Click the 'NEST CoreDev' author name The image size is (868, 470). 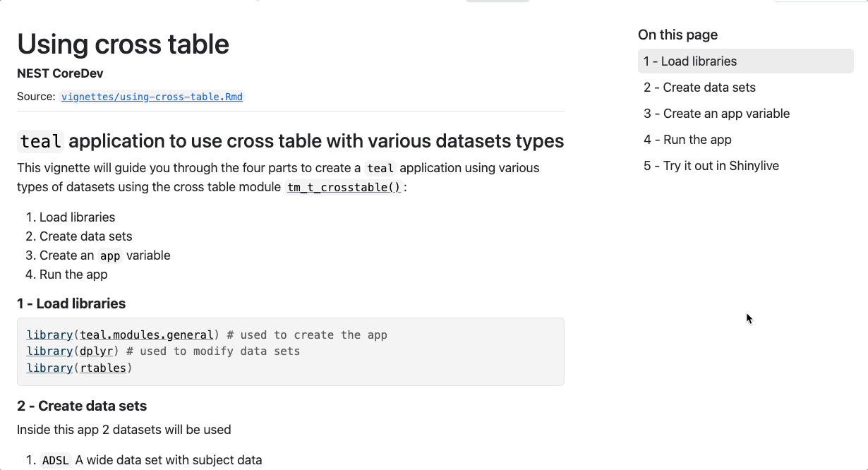(60, 73)
